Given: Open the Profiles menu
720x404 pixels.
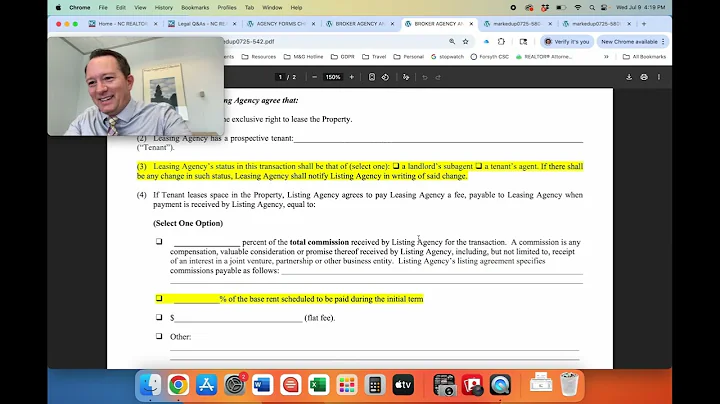Looking at the screenshot, I should coord(227,7).
